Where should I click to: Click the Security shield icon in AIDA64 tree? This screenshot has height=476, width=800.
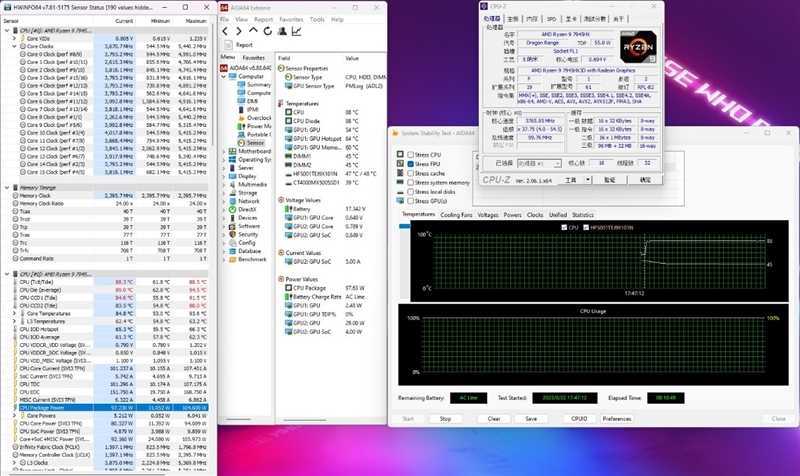(x=232, y=234)
